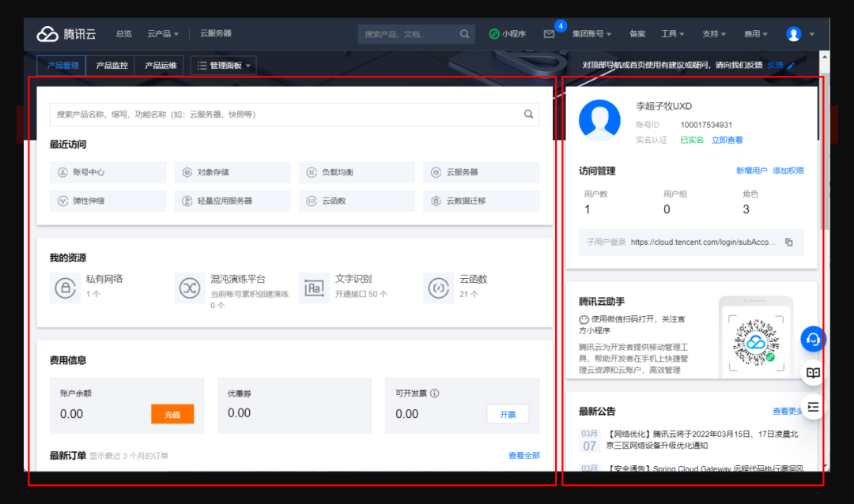This screenshot has height=504, width=854.
Task: Click the orange 充值 button
Action: (172, 414)
